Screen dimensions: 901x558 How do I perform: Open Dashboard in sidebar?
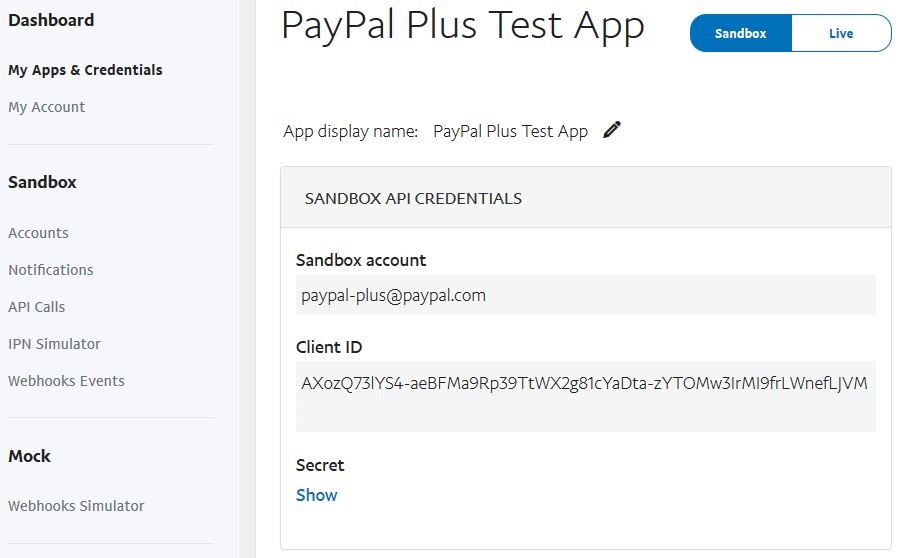pos(51,20)
